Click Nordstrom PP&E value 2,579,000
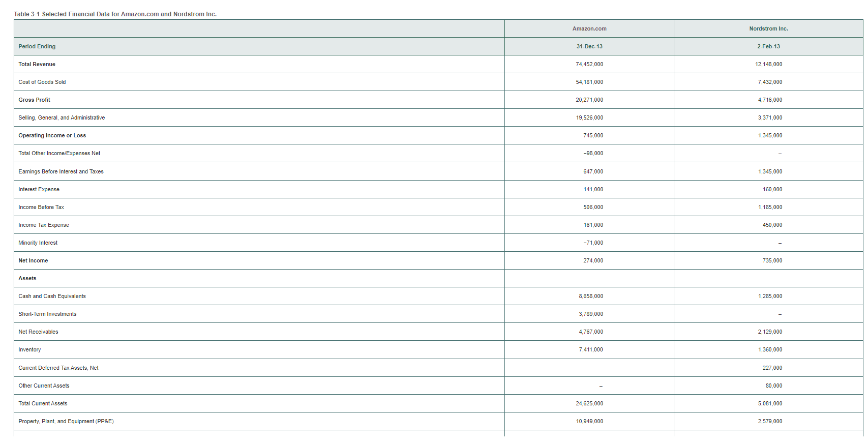This screenshot has height=443, width=868. pyautogui.click(x=770, y=421)
